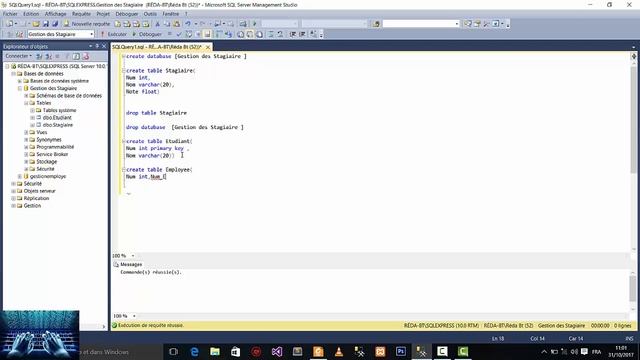Screen dimensions: 640x360
Task: Collapse the create table Stagiaire code block
Action: [x=123, y=71]
